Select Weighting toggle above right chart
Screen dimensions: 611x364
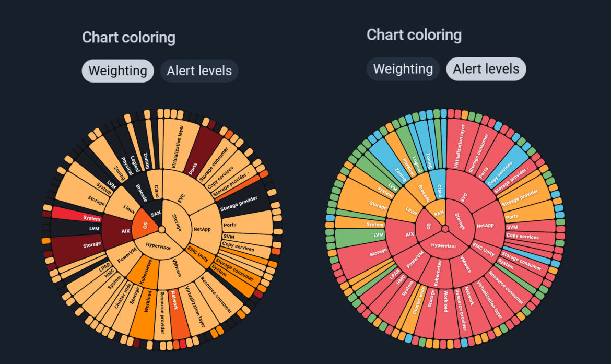point(403,69)
